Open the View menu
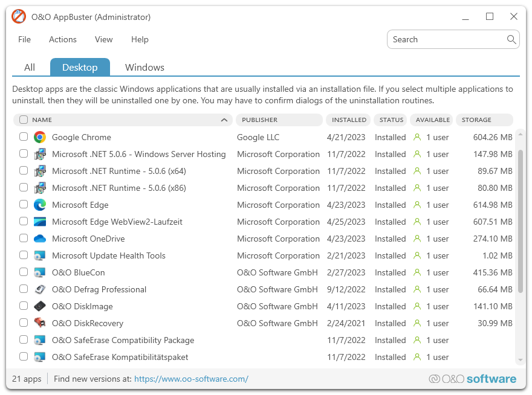The height and width of the screenshot is (395, 532). tap(103, 40)
